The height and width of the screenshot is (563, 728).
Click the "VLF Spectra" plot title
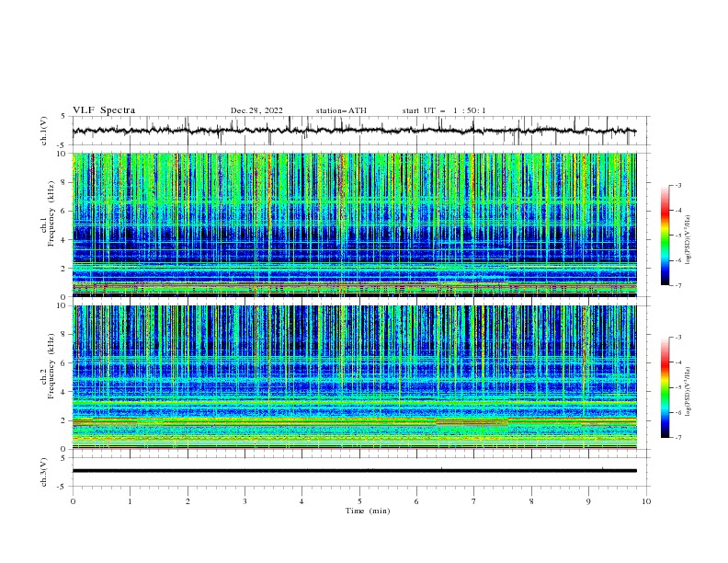(x=104, y=110)
